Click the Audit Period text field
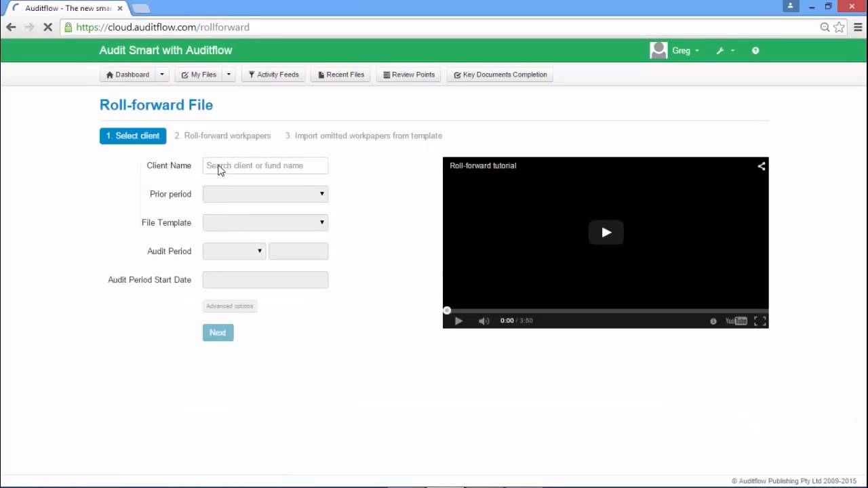Viewport: 868px width, 488px height. [298, 251]
